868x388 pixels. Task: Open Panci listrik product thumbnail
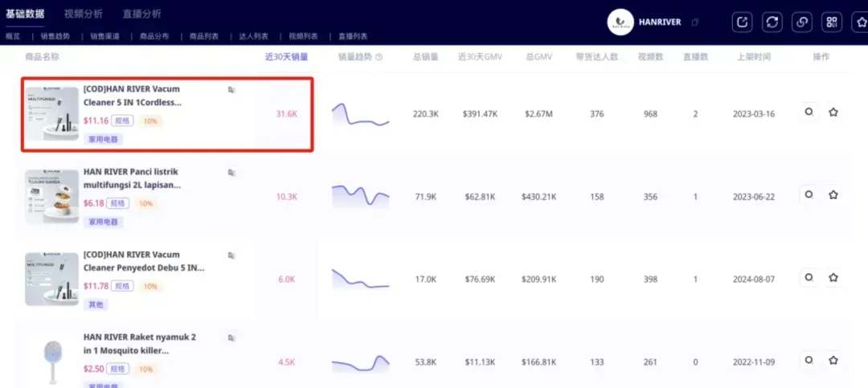[x=52, y=196]
